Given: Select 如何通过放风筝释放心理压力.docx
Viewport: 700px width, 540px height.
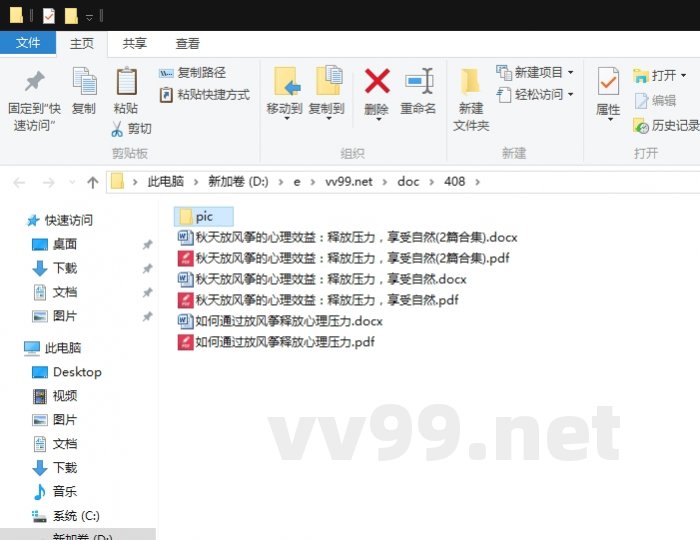Looking at the screenshot, I should [280, 321].
